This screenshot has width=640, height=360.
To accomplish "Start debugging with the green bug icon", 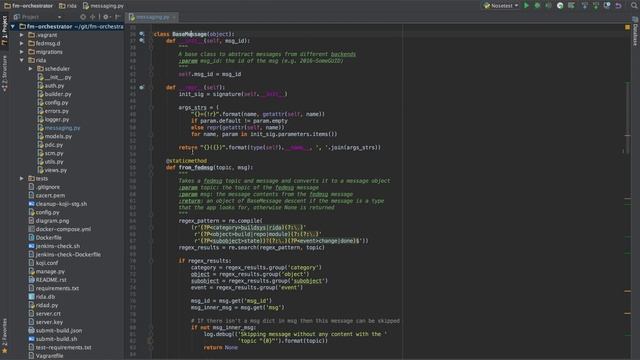I will pyautogui.click(x=537, y=6).
